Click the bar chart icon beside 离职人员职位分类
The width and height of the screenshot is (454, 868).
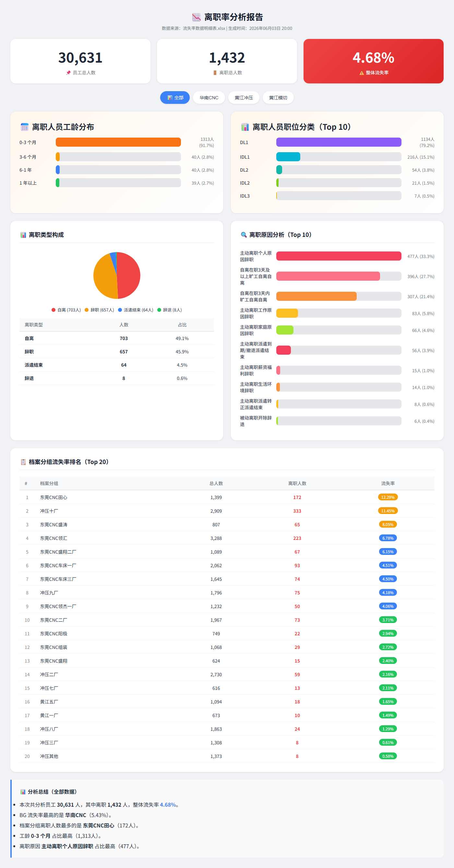[x=245, y=127]
